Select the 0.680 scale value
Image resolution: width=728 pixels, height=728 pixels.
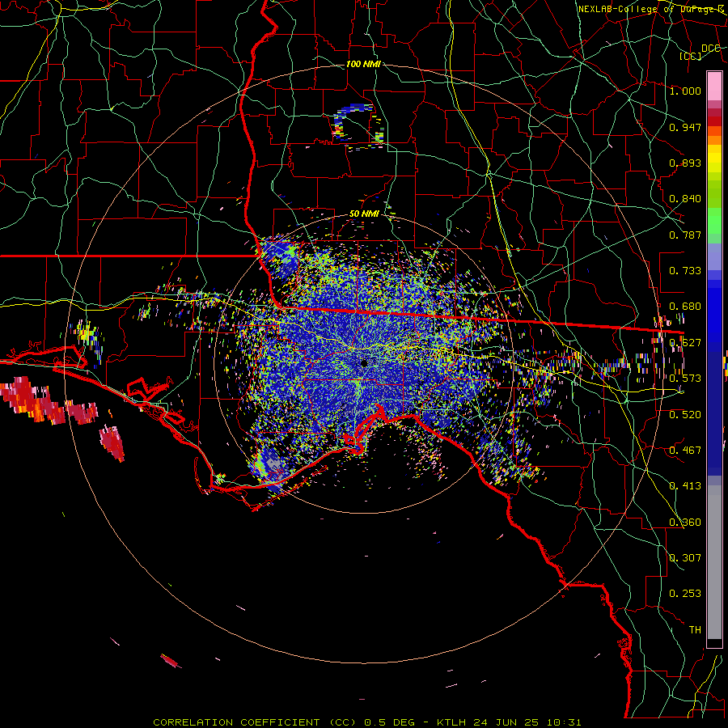685,307
